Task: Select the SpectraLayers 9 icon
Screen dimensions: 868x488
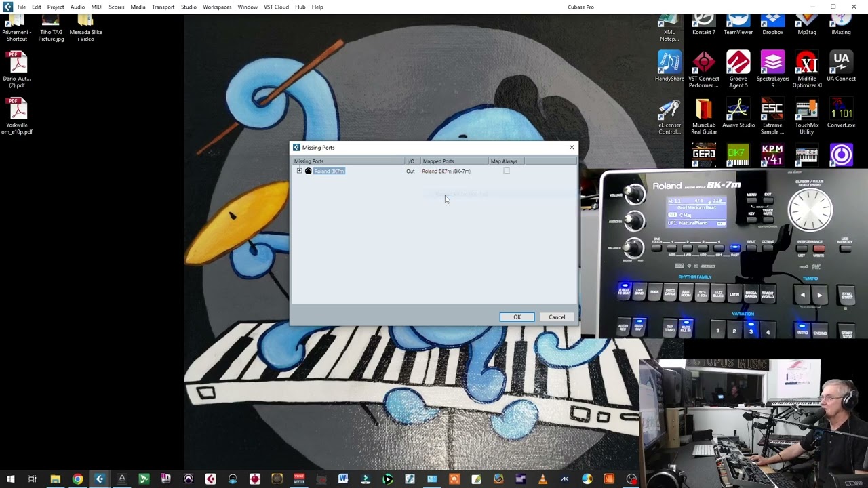Action: point(772,69)
